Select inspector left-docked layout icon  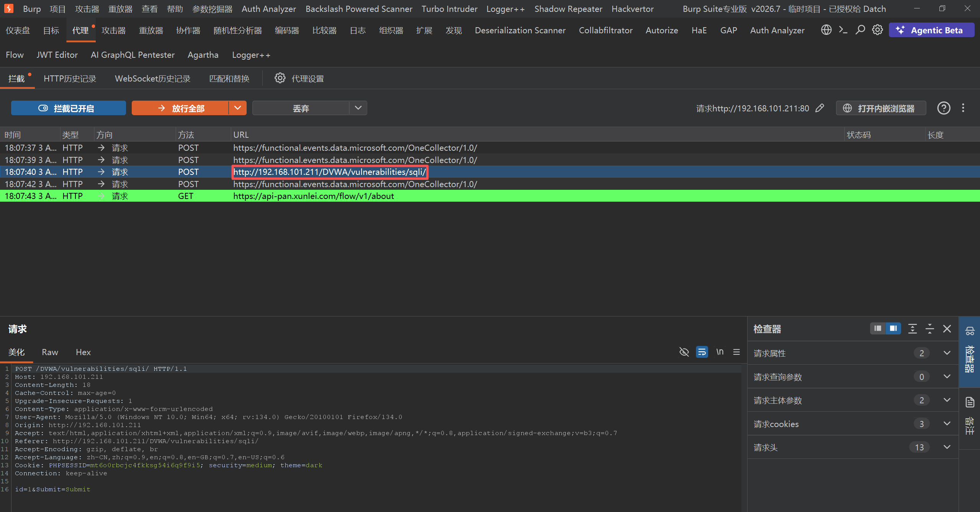878,328
